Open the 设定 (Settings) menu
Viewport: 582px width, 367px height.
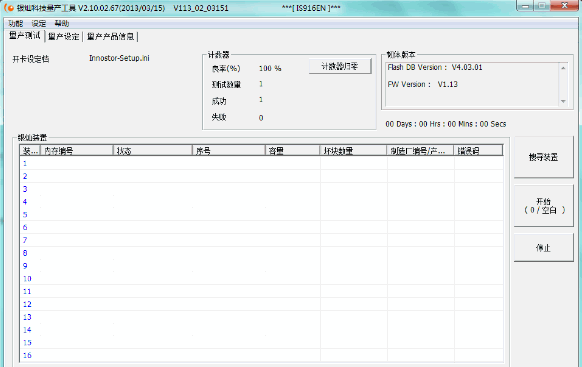(x=39, y=24)
